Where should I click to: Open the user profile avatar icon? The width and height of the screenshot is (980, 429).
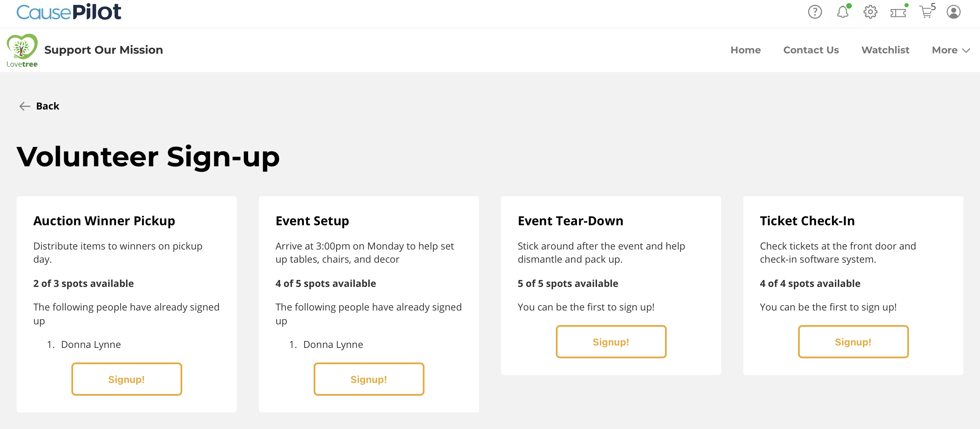pyautogui.click(x=953, y=12)
